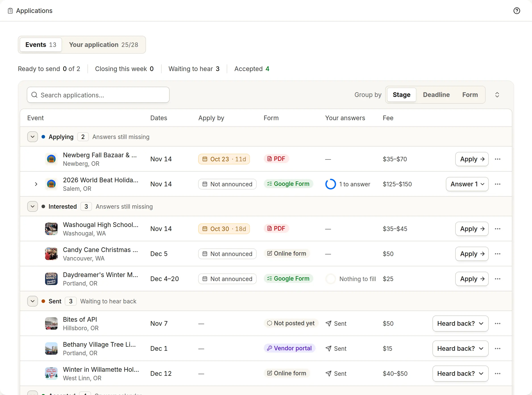Open more options for Winter in Willamette
Viewport: 532px width, 395px height.
click(497, 374)
